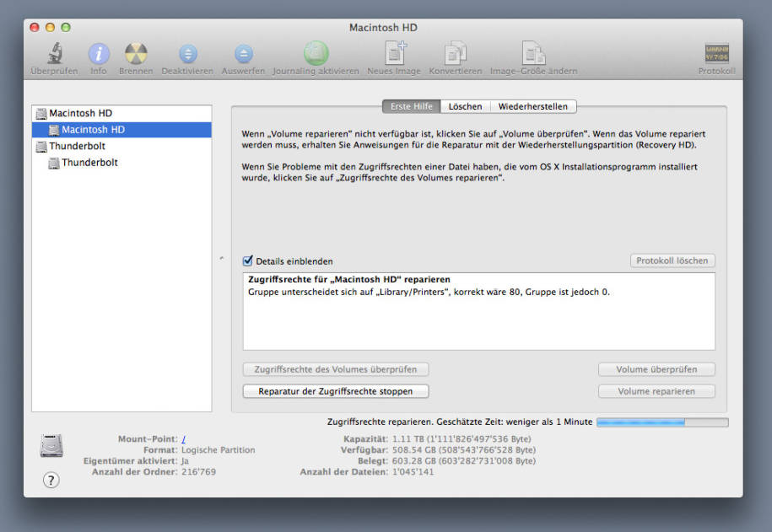Screen dimensions: 772x532
Task: Click the Format value Logische Partition
Action: pyautogui.click(x=219, y=450)
